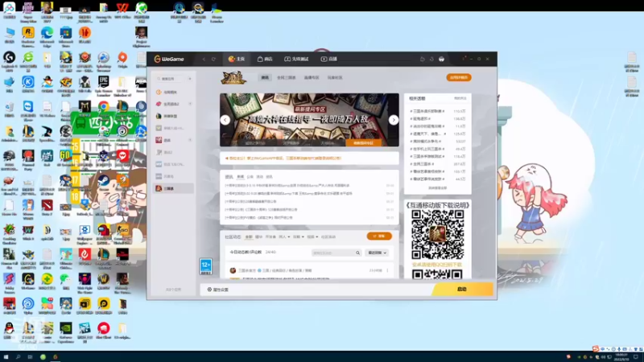Viewport: 644px width, 362px height.
Task: Open the Epic Games Launcher desktop icon
Action: coord(104,85)
